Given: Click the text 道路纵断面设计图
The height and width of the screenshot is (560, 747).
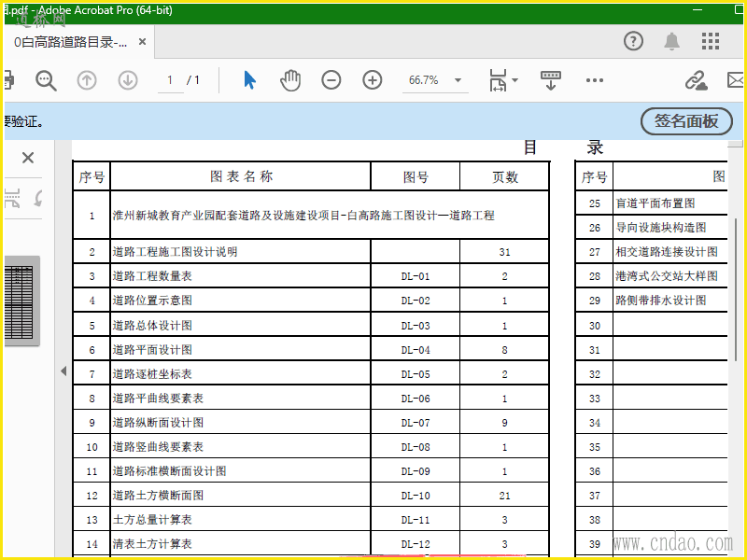Looking at the screenshot, I should pos(158,423).
